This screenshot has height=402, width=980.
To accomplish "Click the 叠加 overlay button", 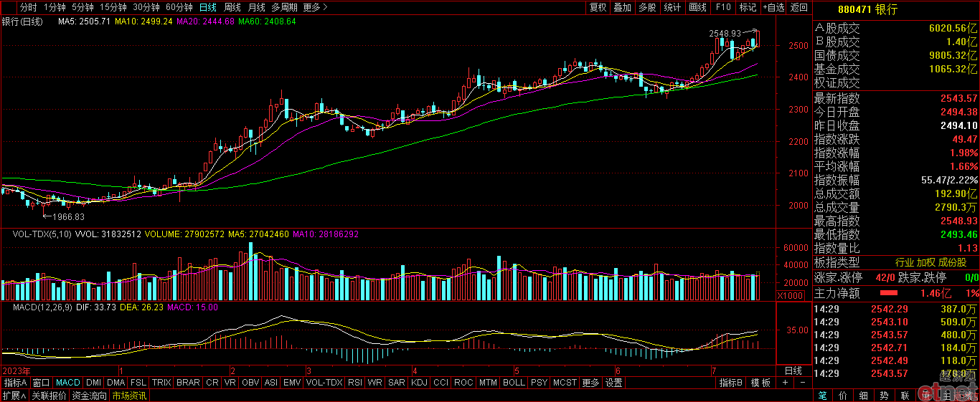I will (623, 7).
